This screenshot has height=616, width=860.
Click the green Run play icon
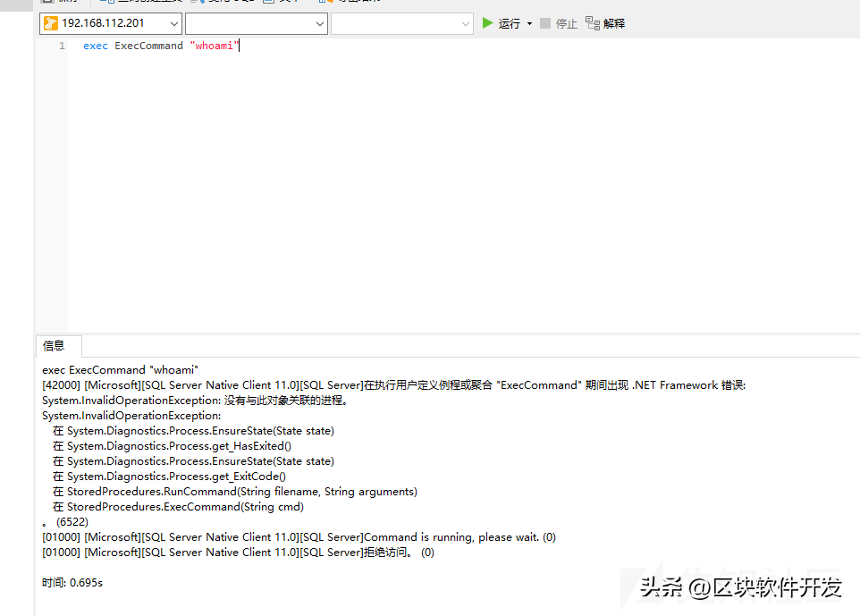pos(487,23)
